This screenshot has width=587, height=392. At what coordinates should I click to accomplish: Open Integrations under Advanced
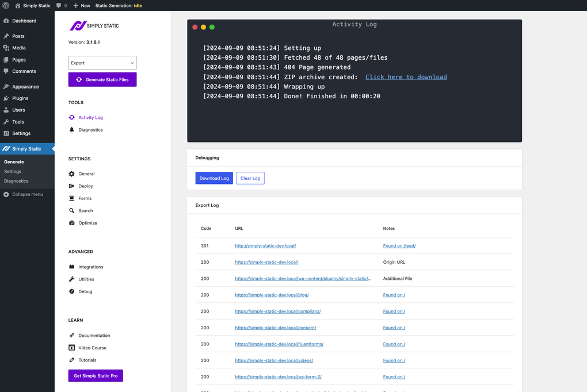click(x=90, y=267)
